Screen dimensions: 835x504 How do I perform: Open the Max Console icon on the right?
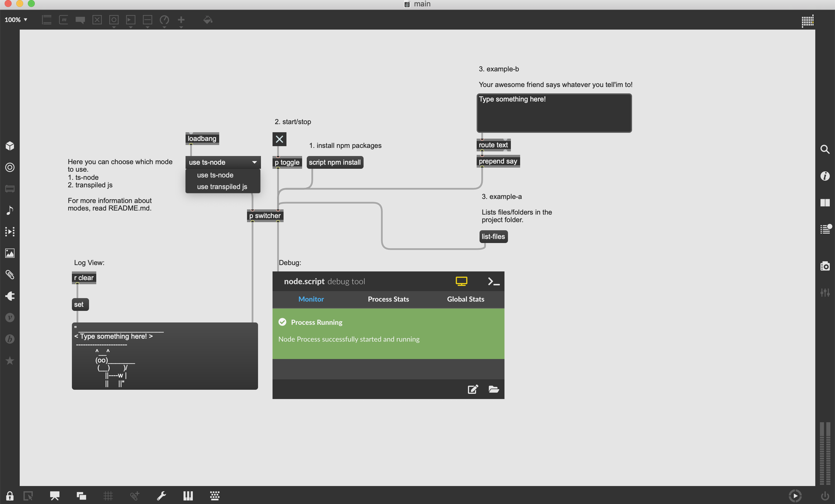point(825,230)
